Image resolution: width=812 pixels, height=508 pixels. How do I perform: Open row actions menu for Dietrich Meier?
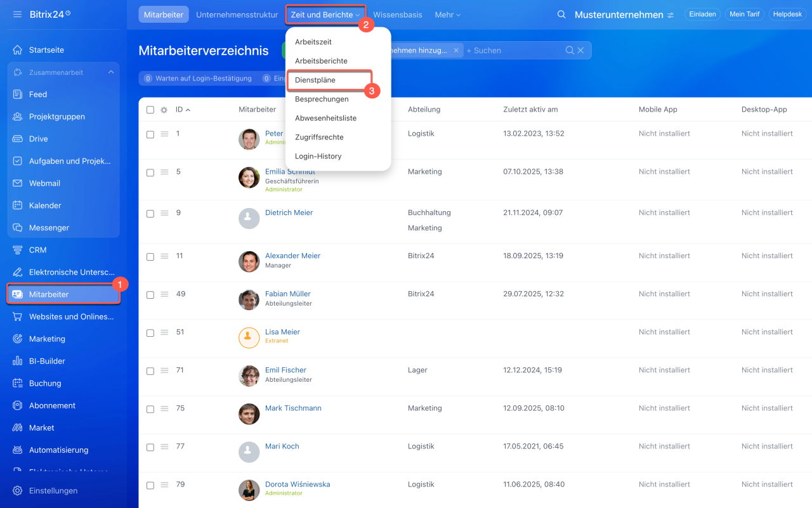pos(164,213)
